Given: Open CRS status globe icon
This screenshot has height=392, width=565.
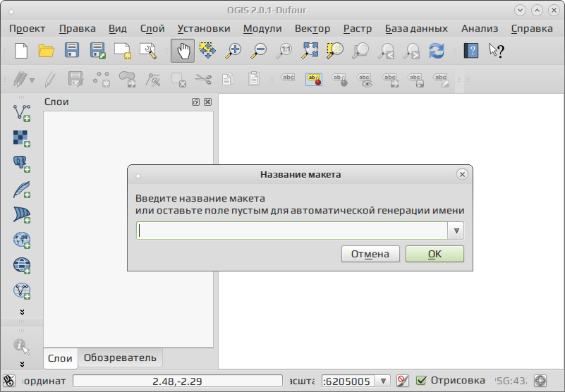Looking at the screenshot, I should coord(540,381).
